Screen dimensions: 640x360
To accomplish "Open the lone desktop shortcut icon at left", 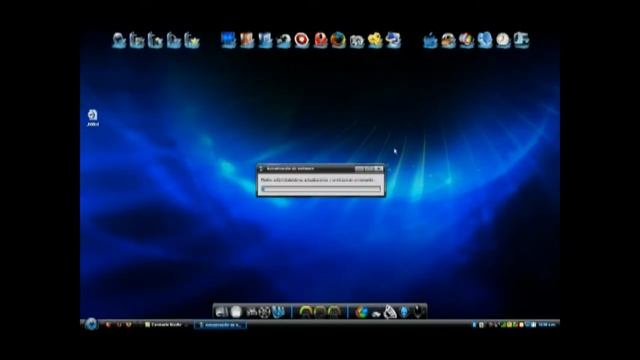I will pos(93,117).
